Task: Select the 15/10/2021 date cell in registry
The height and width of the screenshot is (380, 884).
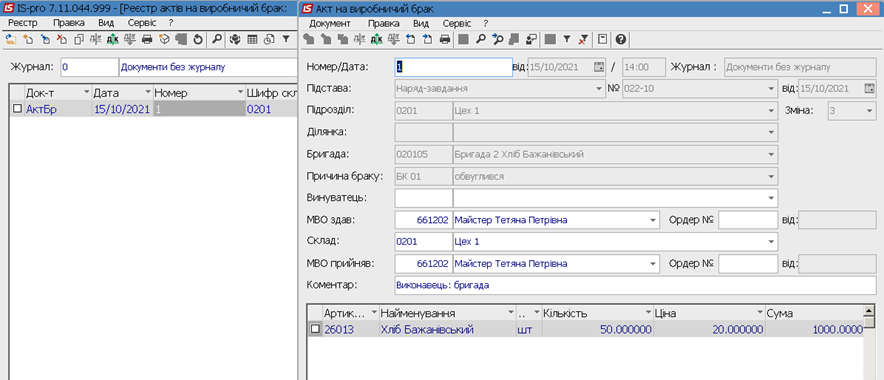Action: (x=122, y=109)
